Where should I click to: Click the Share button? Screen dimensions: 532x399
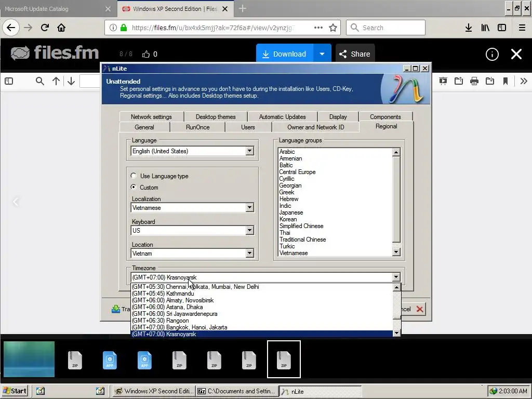[355, 54]
